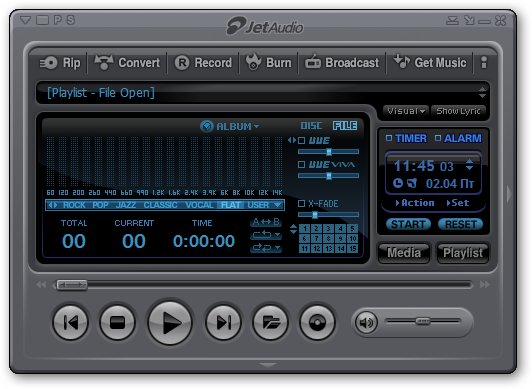Open the Convert menu item
This screenshot has height=389, width=532.
click(128, 63)
